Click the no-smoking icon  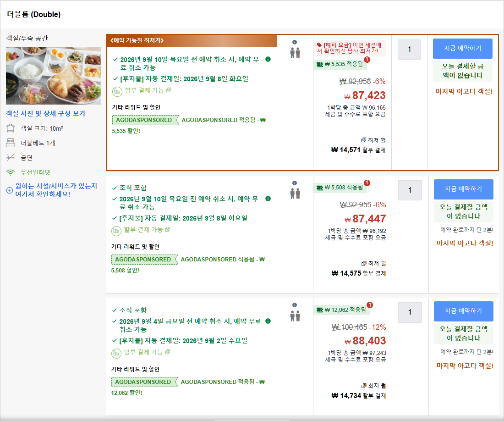click(11, 158)
